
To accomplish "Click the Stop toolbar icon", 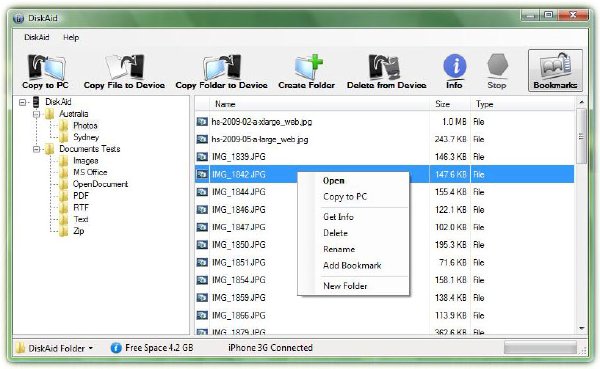I will click(x=497, y=66).
